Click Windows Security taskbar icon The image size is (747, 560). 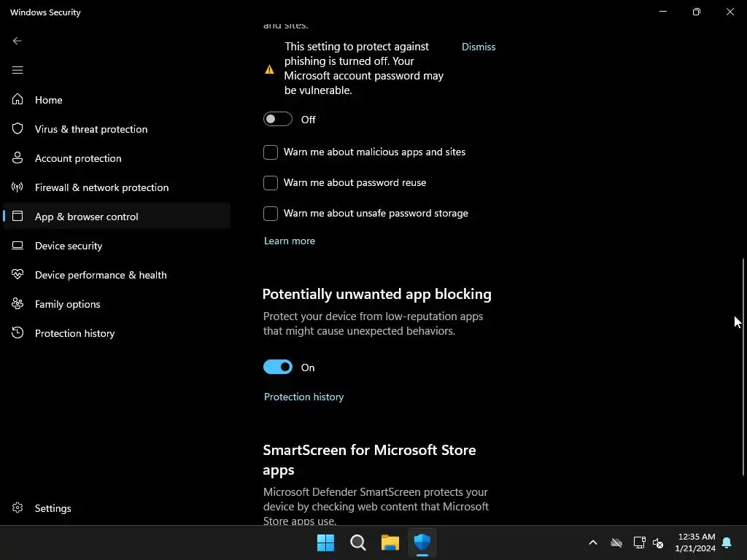click(422, 542)
